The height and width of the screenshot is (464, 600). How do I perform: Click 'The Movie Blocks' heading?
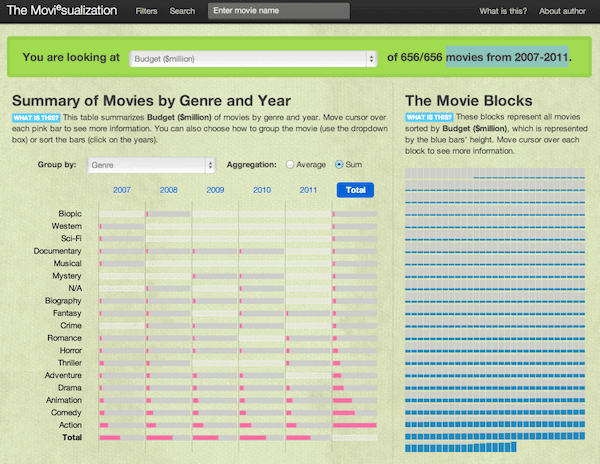[469, 101]
